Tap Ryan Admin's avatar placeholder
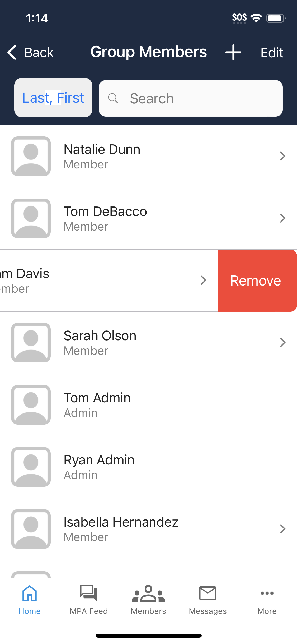The height and width of the screenshot is (644, 297). pos(31,467)
